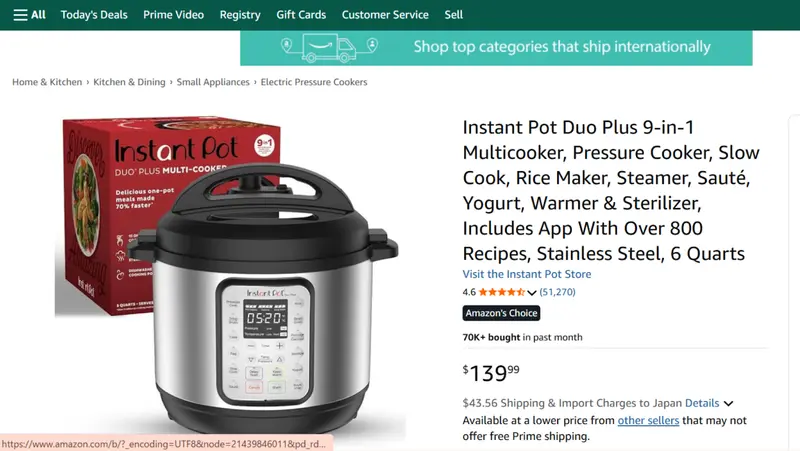
Task: Click the Amazon's Choice badge
Action: 501,313
